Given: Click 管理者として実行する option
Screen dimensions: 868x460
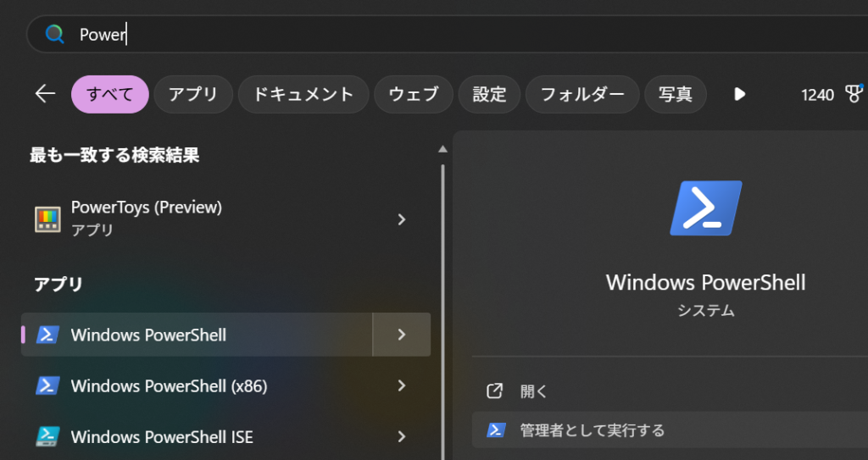Looking at the screenshot, I should pos(592,430).
